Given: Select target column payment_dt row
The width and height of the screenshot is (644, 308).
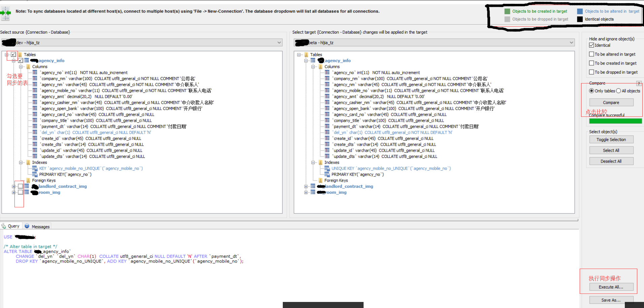Looking at the screenshot, I should click(x=406, y=127).
